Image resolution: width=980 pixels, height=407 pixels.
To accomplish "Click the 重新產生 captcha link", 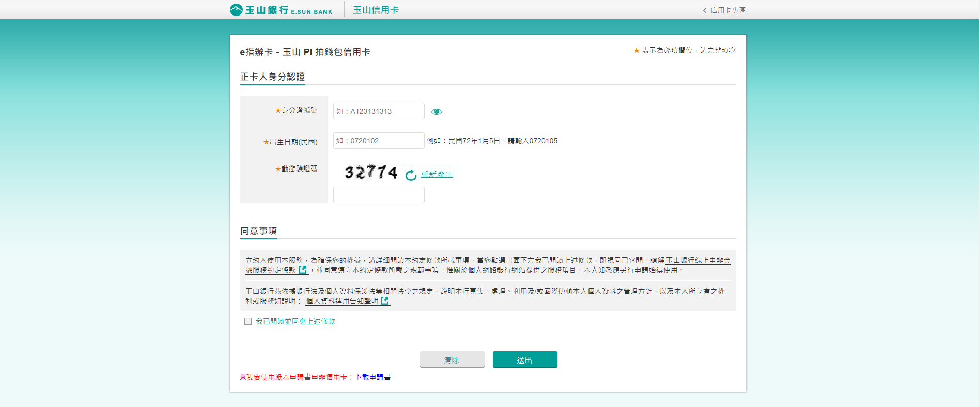I will pyautogui.click(x=437, y=175).
